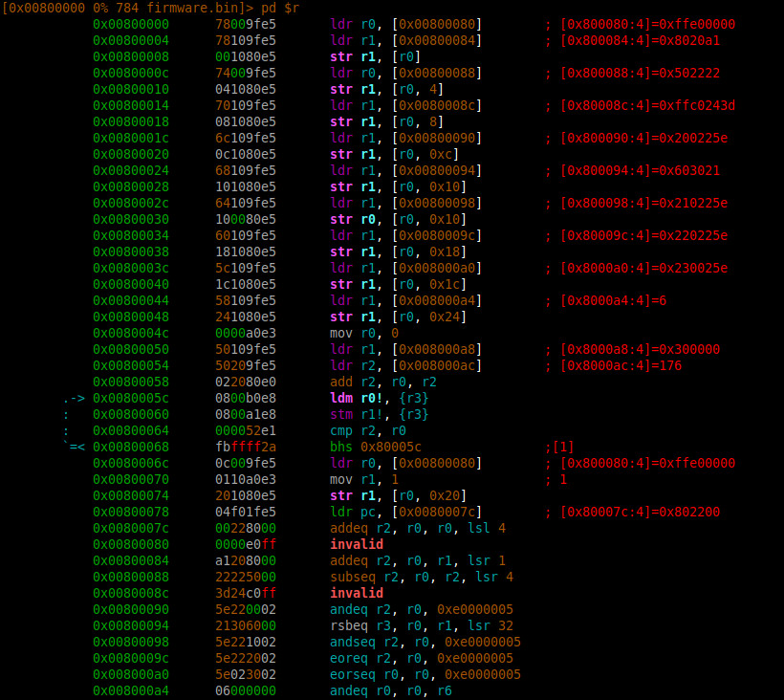Click opcode bytes 78009fe5
The height and width of the screenshot is (700, 784).
click(246, 24)
